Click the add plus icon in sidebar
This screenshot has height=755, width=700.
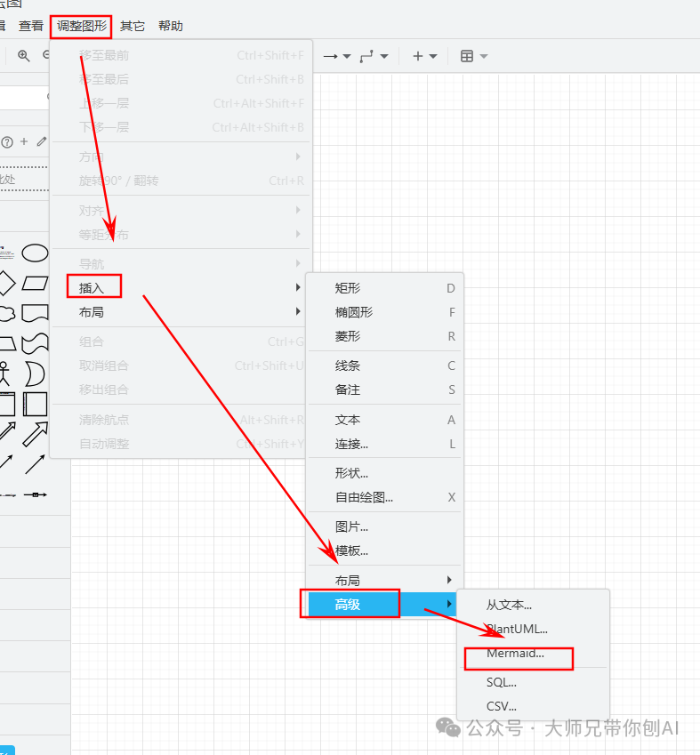tap(24, 141)
